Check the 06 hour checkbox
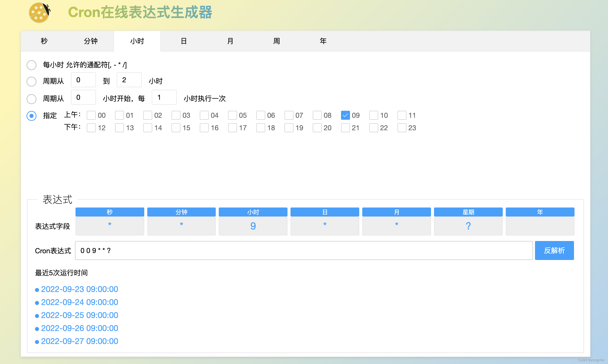608x364 pixels. (x=261, y=115)
